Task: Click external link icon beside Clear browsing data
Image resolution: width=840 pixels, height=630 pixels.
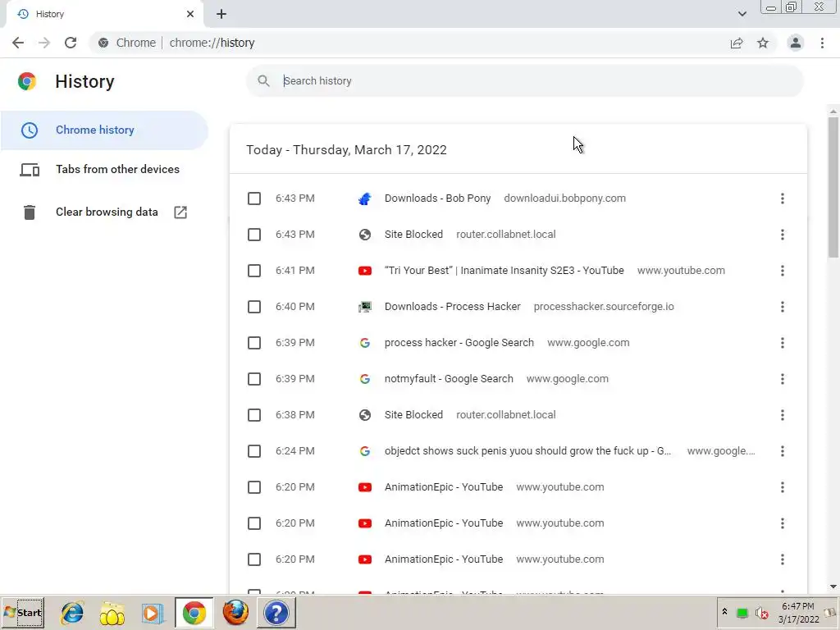Action: 180,212
